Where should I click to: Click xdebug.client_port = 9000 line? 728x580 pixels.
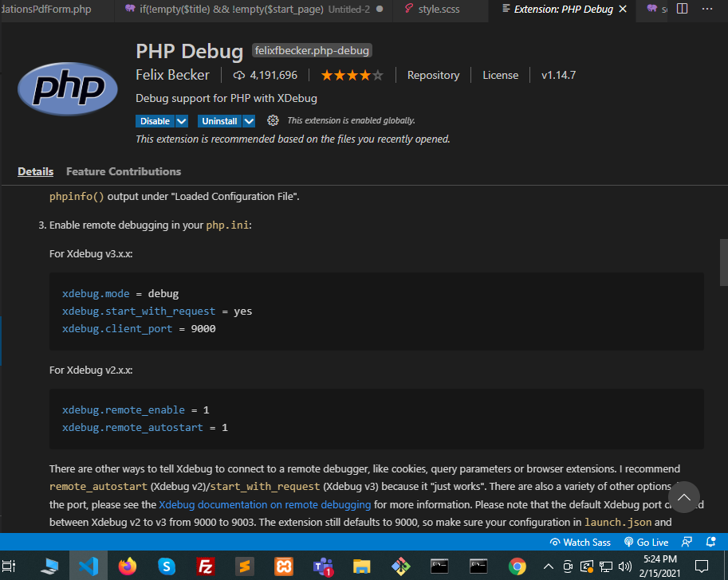pyautogui.click(x=139, y=329)
